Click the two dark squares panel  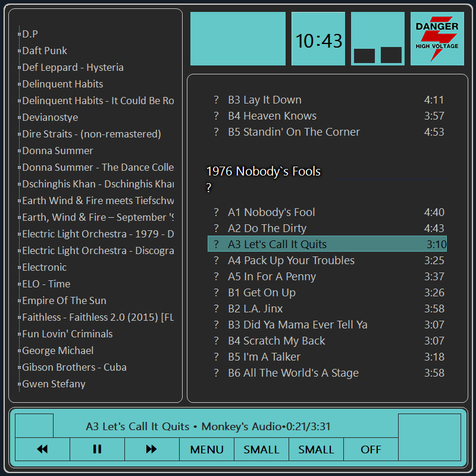tap(378, 39)
